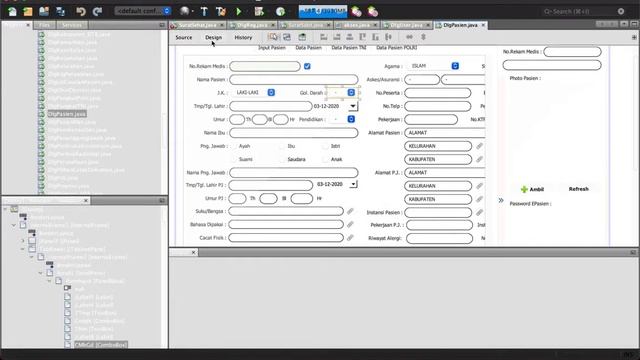Click the Refresh button
This screenshot has height=360, width=640.
coord(578,189)
